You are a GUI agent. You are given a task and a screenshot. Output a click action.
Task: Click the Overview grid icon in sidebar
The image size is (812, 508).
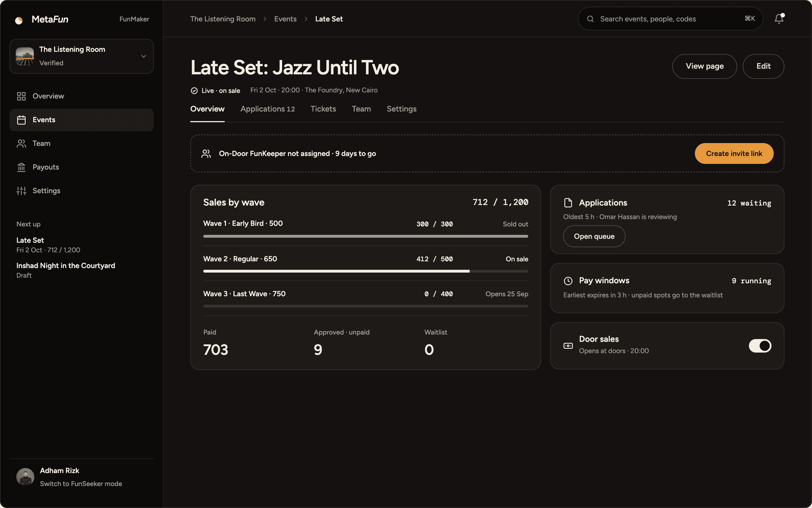[21, 96]
